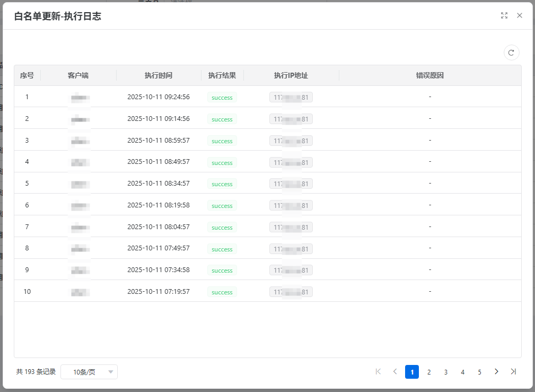Click the IP address tag in row 5
The height and width of the screenshot is (392, 535).
pyautogui.click(x=291, y=184)
